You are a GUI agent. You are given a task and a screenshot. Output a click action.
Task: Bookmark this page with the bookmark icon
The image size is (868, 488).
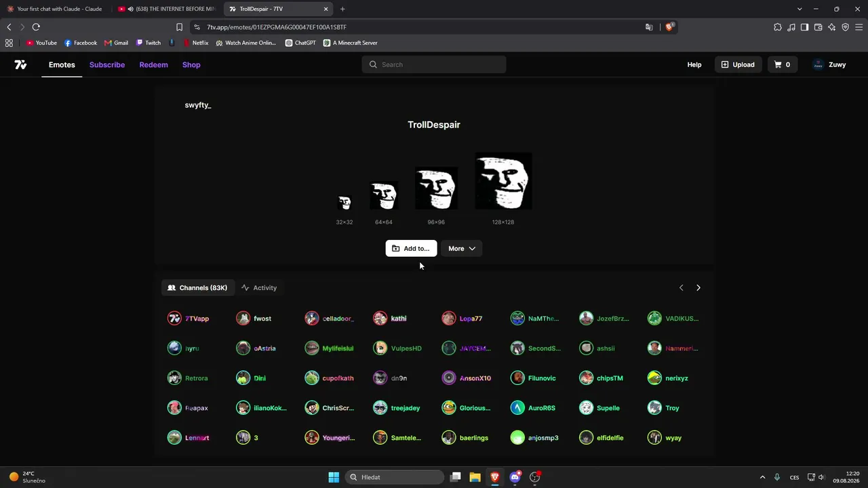[x=179, y=27]
